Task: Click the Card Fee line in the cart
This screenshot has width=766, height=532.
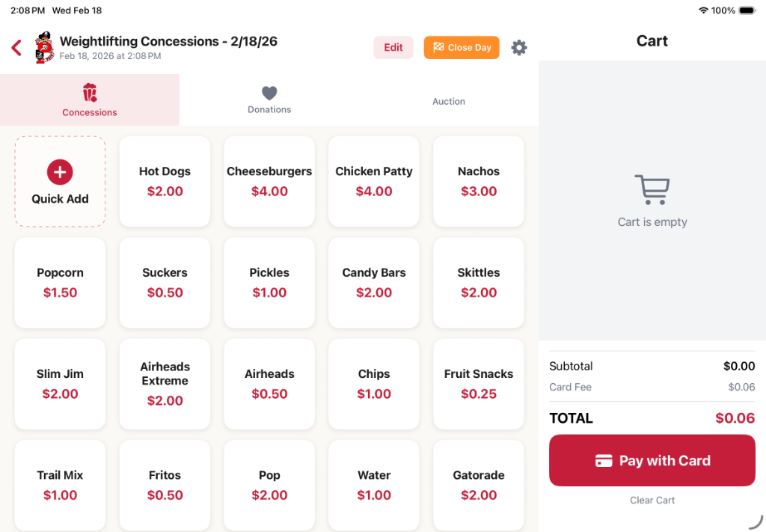Action: click(x=652, y=387)
